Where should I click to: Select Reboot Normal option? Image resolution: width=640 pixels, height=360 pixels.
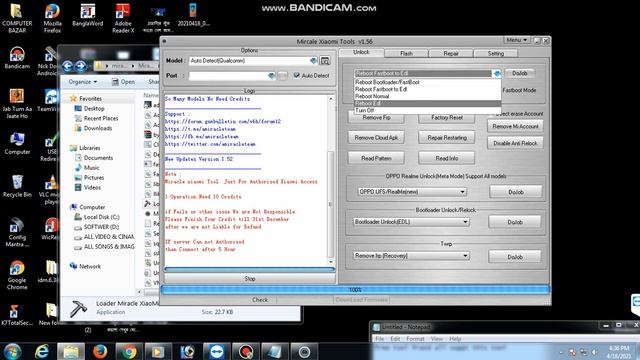(x=427, y=96)
